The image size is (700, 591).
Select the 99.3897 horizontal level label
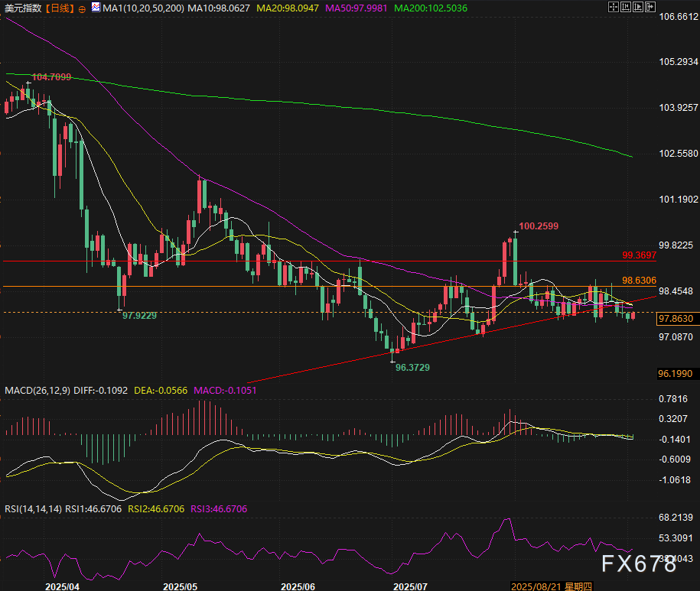pos(640,255)
